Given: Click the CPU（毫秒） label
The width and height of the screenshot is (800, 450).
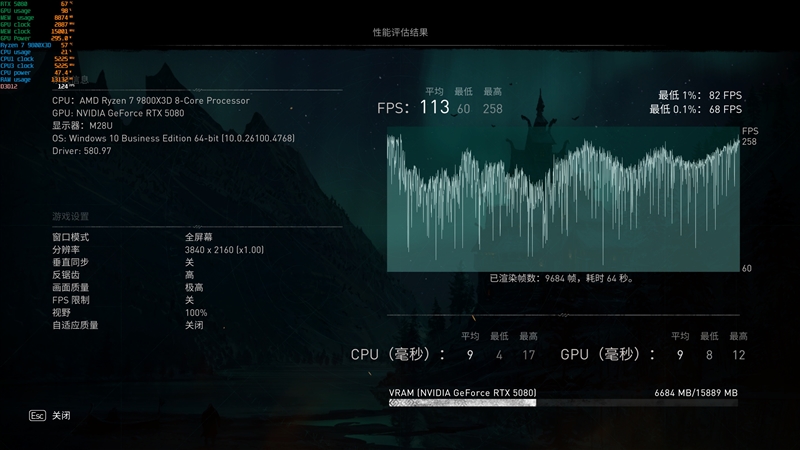Looking at the screenshot, I should (397, 355).
